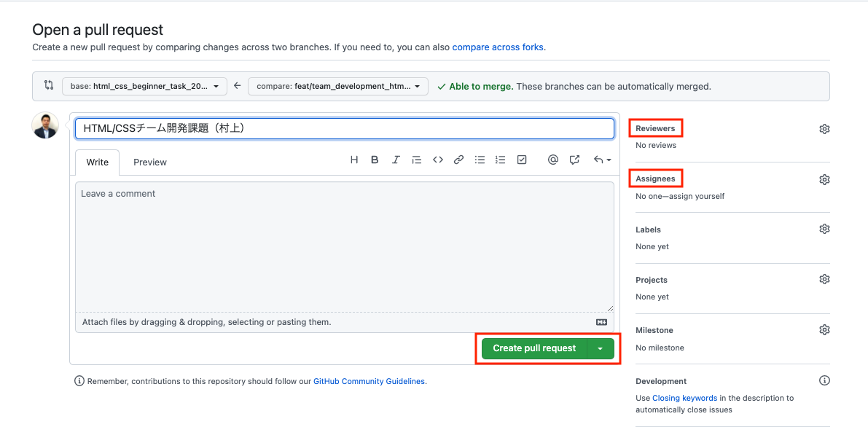Image resolution: width=868 pixels, height=427 pixels.
Task: Add a link via chain icon
Action: (458, 160)
